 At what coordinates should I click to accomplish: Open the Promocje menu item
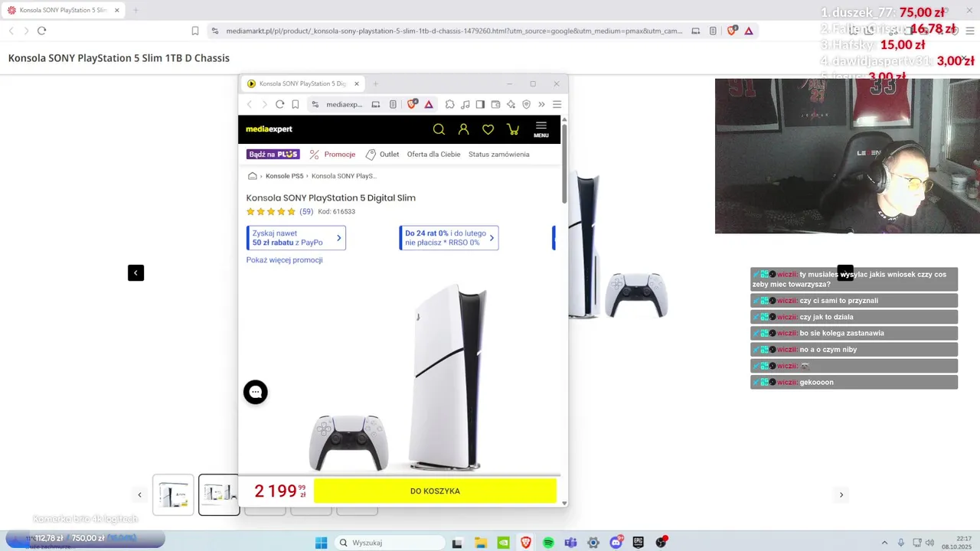[x=332, y=154]
